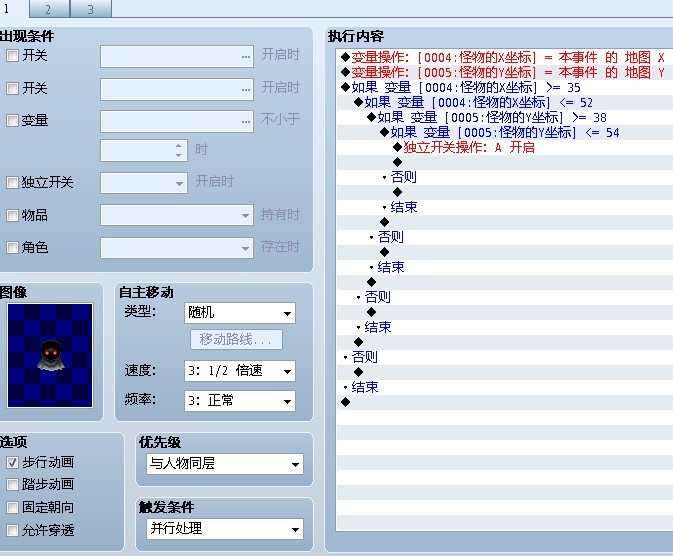Select event page tab 1
Image resolution: width=673 pixels, height=556 pixels.
pyautogui.click(x=13, y=9)
